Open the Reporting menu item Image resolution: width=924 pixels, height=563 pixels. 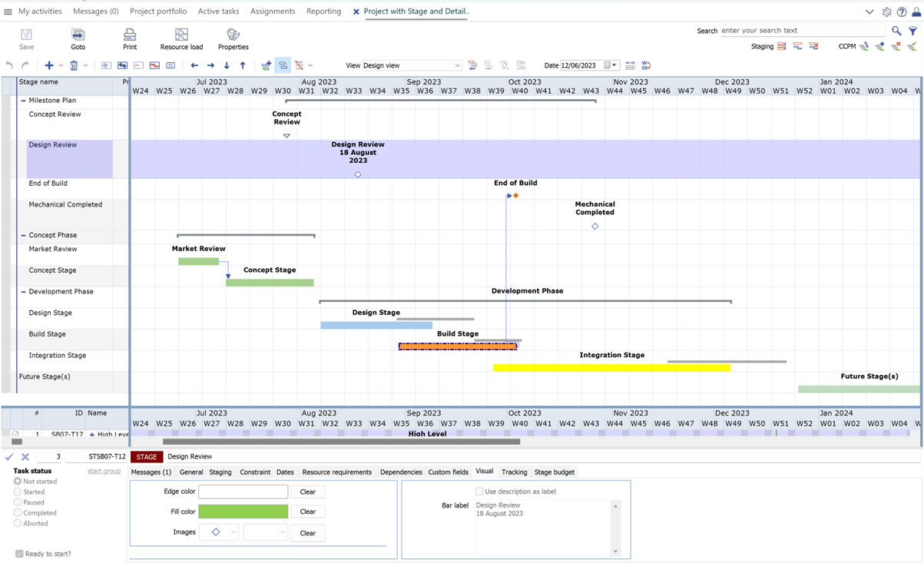323,12
